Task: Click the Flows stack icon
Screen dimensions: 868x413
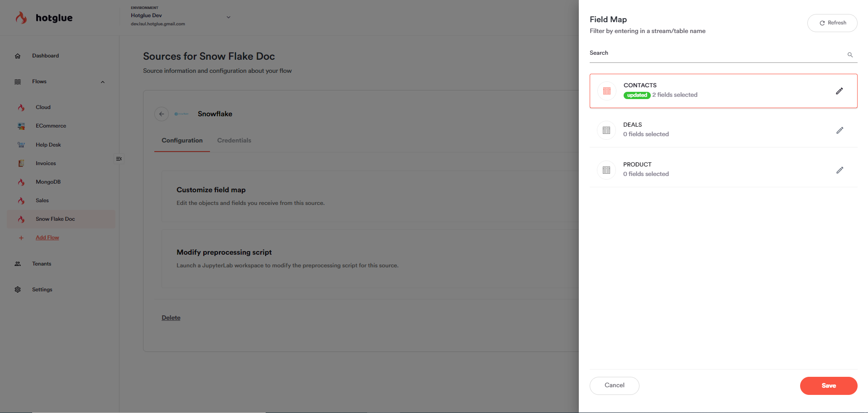Action: click(x=18, y=82)
